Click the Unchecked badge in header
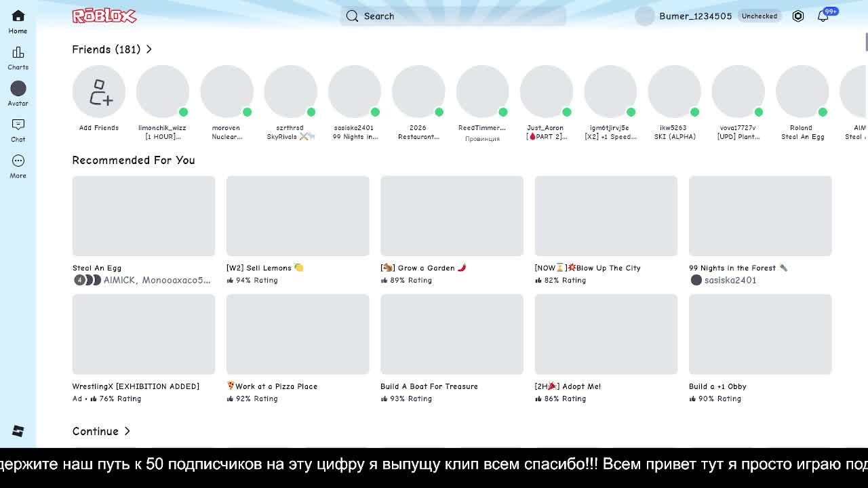The width and height of the screenshot is (868, 488). tap(759, 16)
